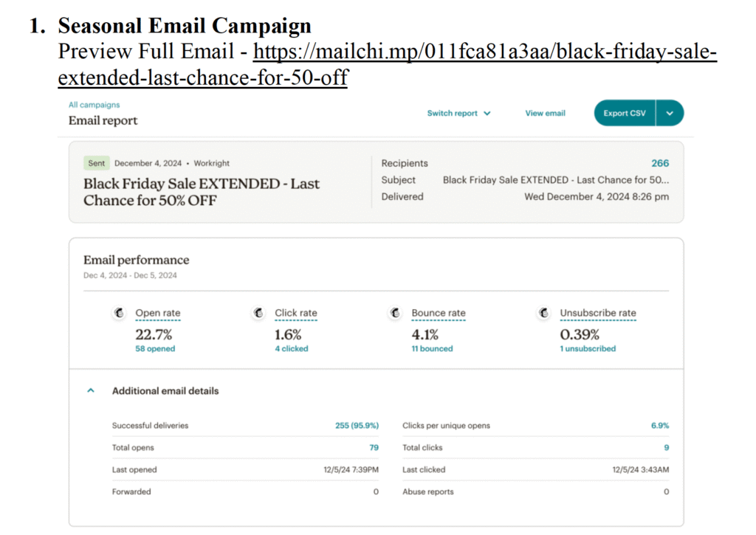Open the 11 bounced link
Image resolution: width=756 pixels, height=535 pixels.
click(x=432, y=348)
